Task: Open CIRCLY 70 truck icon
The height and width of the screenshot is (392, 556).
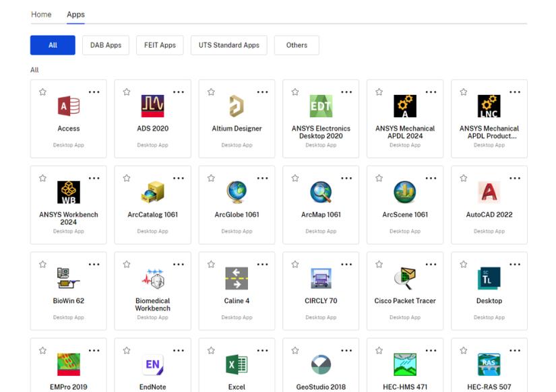Action: click(x=321, y=278)
